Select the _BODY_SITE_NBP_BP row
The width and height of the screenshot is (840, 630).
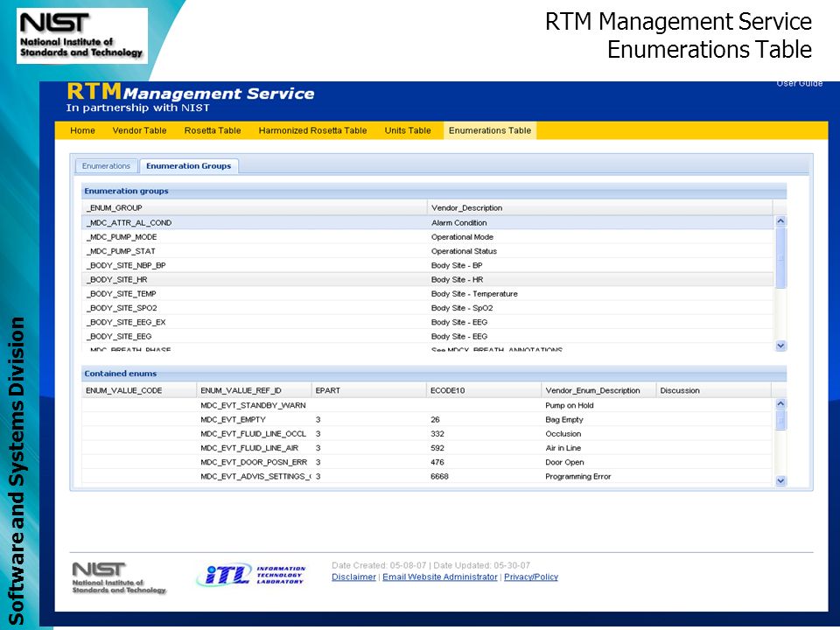coord(428,265)
